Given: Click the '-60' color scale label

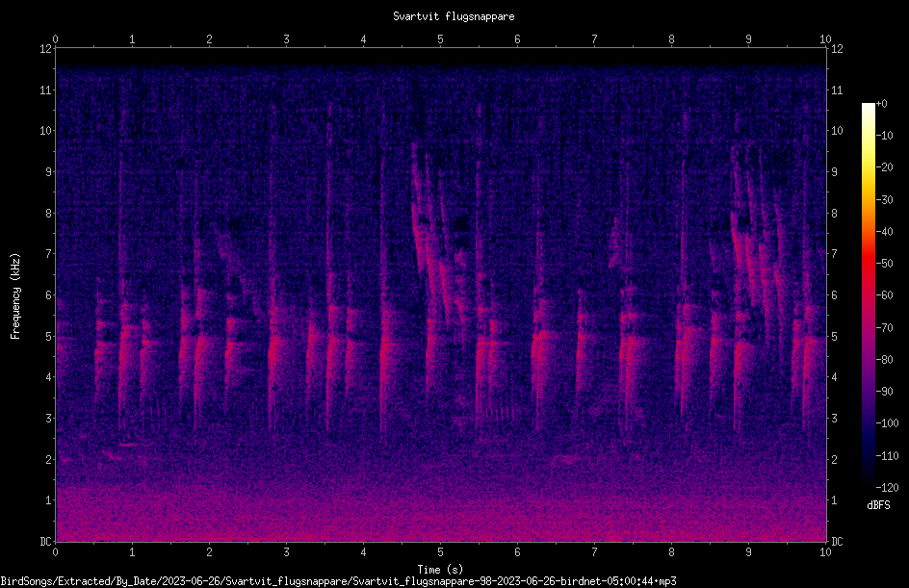Looking at the screenshot, I should (885, 295).
